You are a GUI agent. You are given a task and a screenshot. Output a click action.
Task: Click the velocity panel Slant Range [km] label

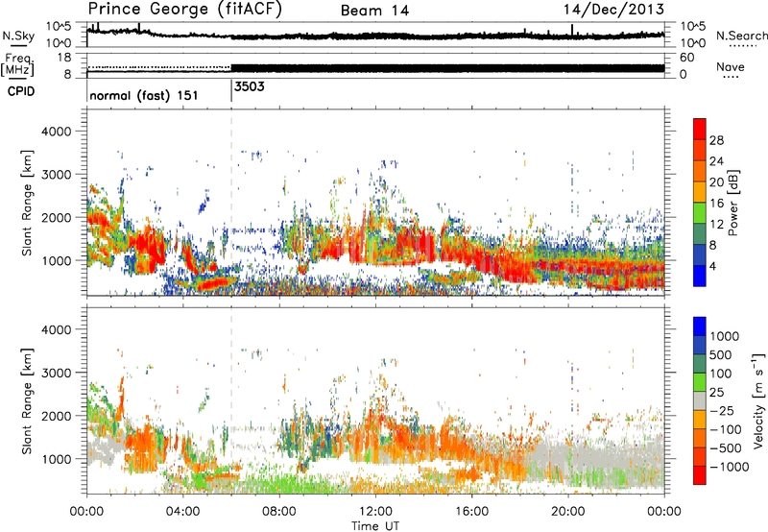(27, 401)
